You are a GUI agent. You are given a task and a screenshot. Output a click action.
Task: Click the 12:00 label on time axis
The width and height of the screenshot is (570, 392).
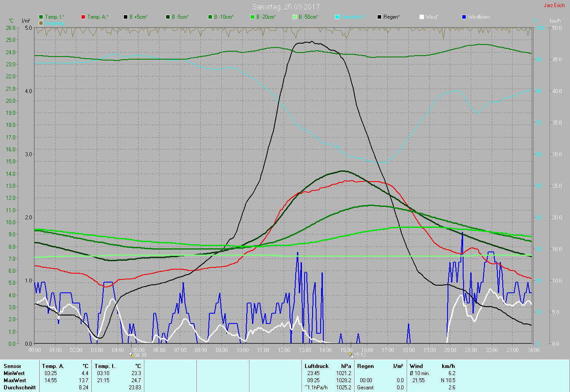[x=284, y=350]
